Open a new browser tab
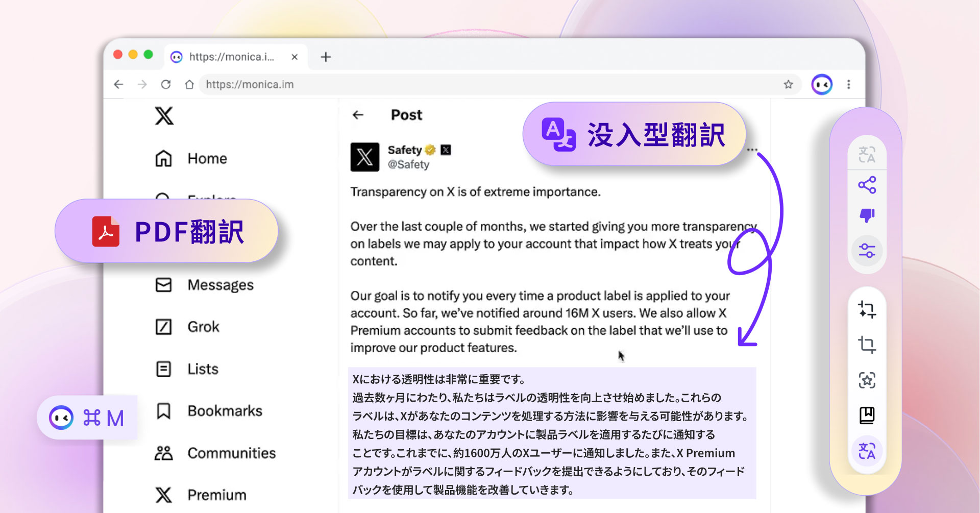The image size is (980, 513). [x=326, y=57]
